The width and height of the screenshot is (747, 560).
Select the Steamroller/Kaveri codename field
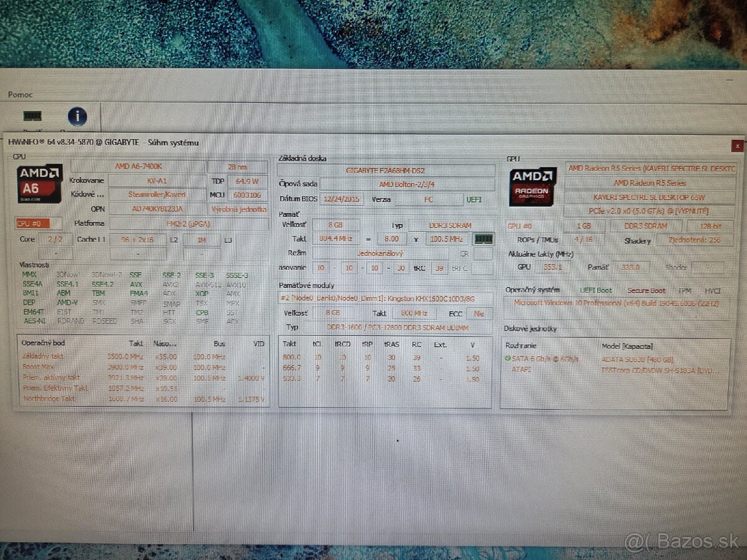[x=157, y=195]
